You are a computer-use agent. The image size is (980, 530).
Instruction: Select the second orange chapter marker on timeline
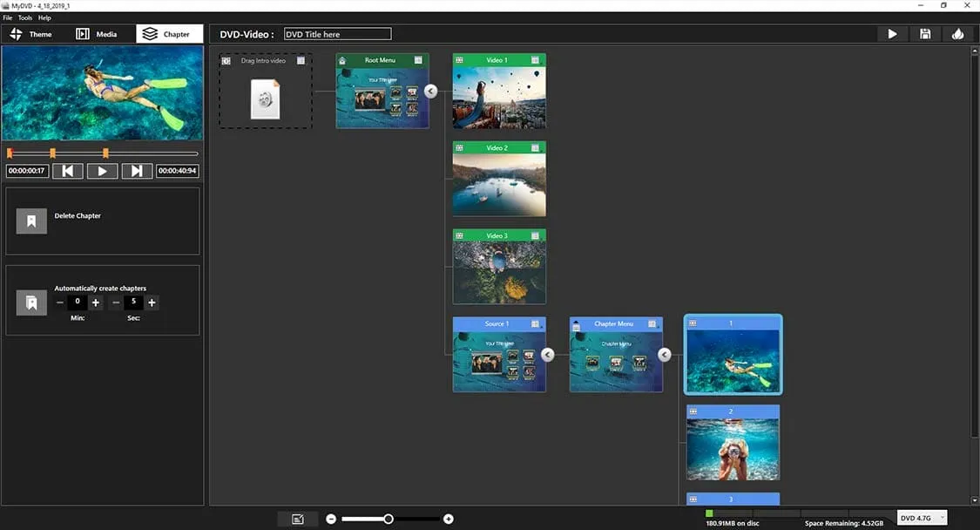click(x=52, y=153)
